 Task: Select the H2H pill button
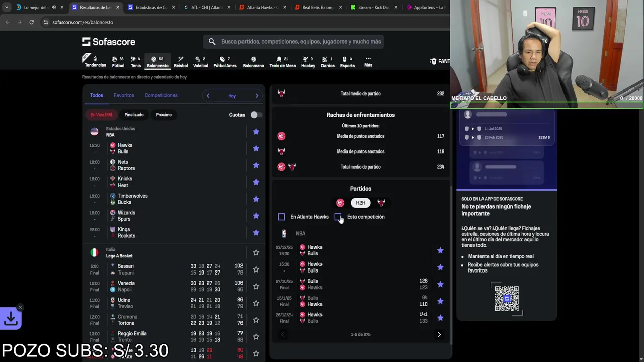click(x=361, y=203)
